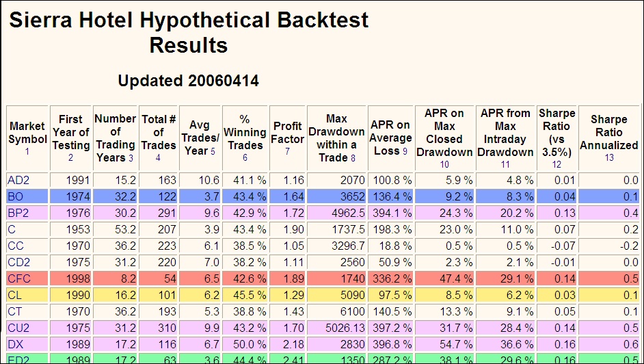Follow footnote 3 beside Trading Years header
644x364 pixels.
pyautogui.click(x=131, y=158)
